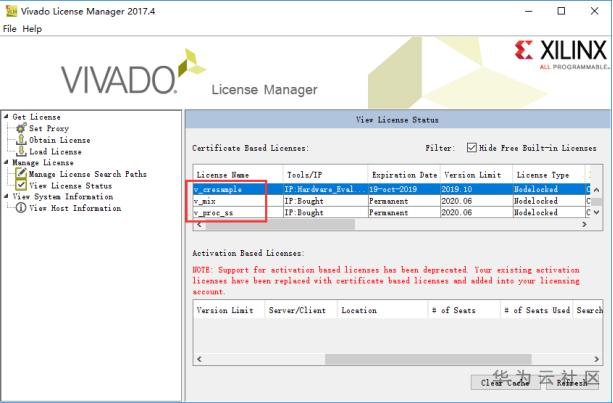Image resolution: width=613 pixels, height=403 pixels.
Task: Minimize the License Manager window
Action: [529, 11]
